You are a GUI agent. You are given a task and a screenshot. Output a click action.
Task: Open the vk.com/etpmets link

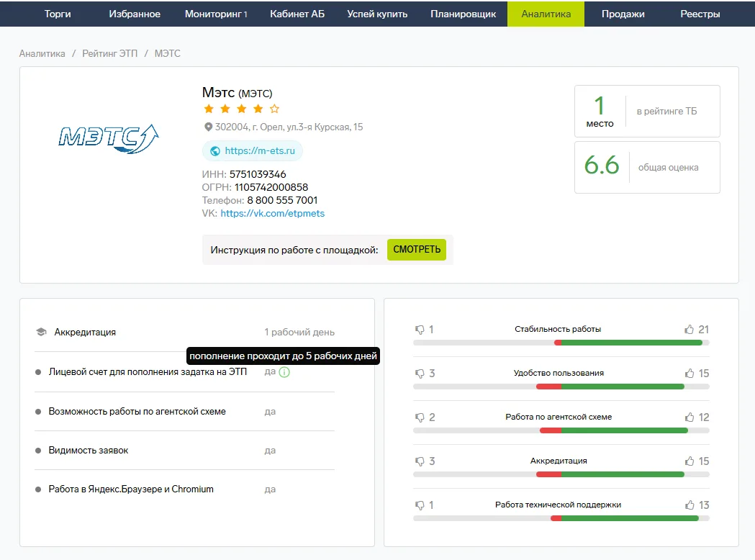273,213
